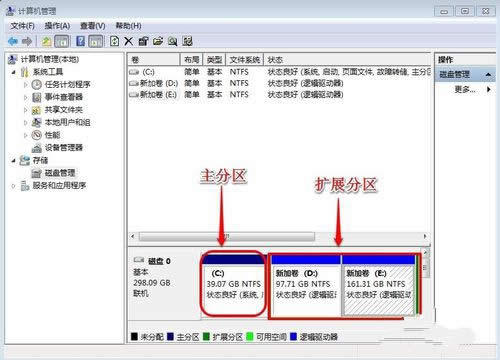
Task: Select the 新加卷 (E:) volume row
Action: point(279,95)
